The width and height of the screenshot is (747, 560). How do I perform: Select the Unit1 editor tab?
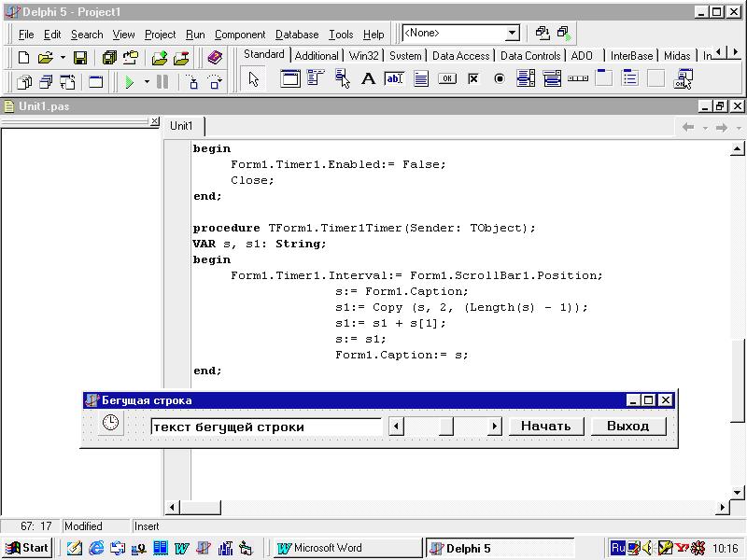coord(181,126)
